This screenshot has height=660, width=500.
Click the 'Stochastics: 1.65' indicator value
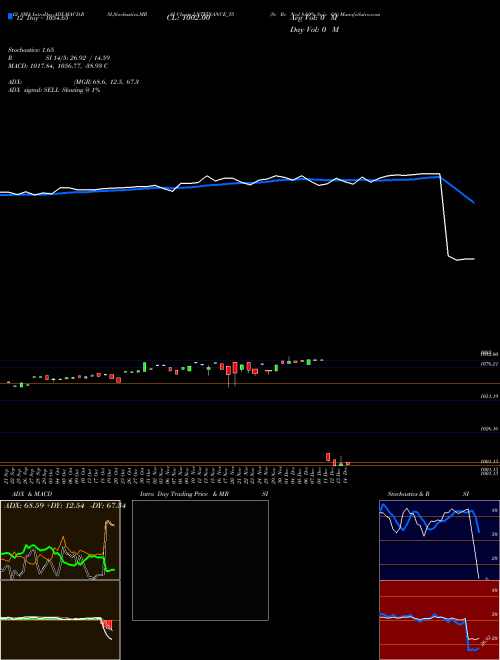pos(31,50)
